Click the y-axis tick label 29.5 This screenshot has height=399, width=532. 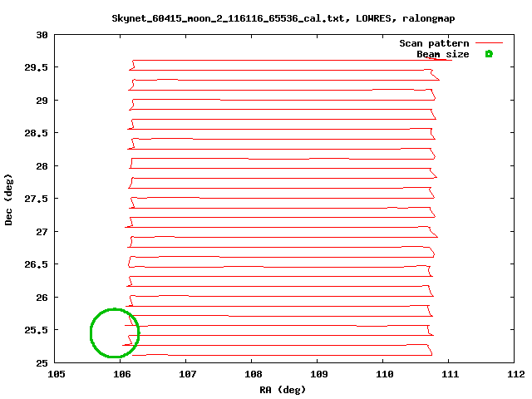(36, 67)
